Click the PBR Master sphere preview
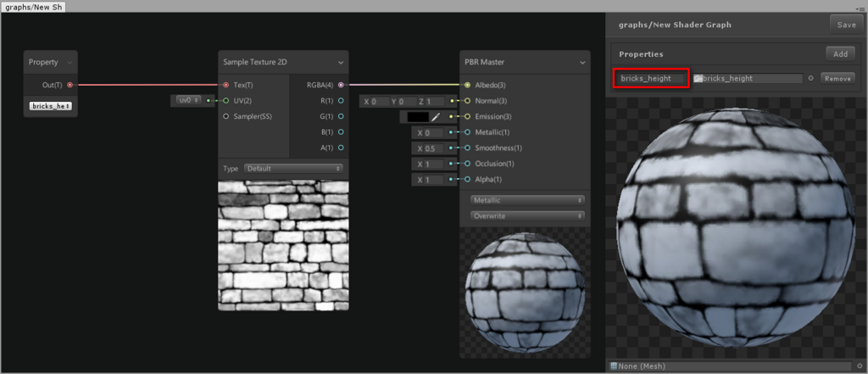Image resolution: width=868 pixels, height=374 pixels. 525,293
